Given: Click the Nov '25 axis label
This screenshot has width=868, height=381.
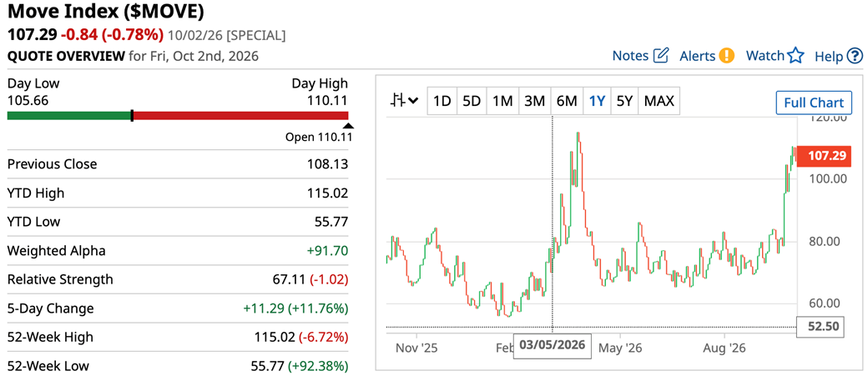Looking at the screenshot, I should pyautogui.click(x=417, y=348).
